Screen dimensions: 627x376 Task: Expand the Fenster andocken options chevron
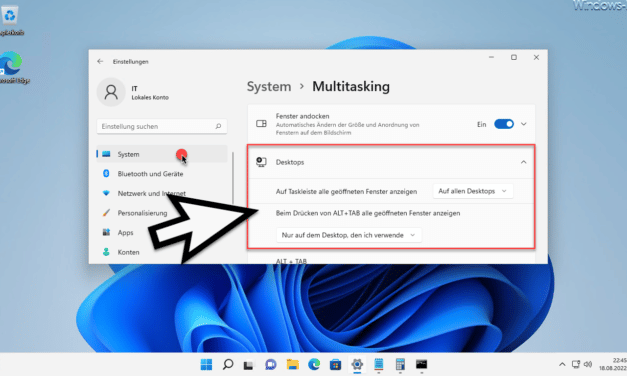[x=523, y=124]
